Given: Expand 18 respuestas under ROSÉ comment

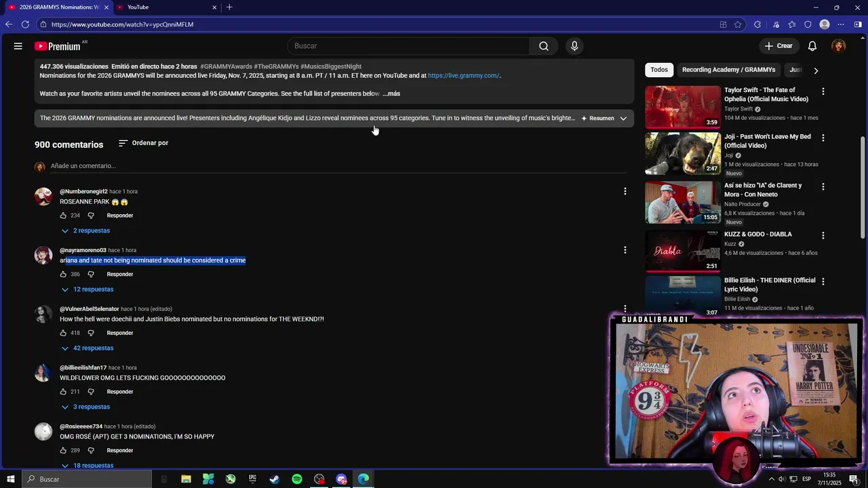Looking at the screenshot, I should (87, 466).
